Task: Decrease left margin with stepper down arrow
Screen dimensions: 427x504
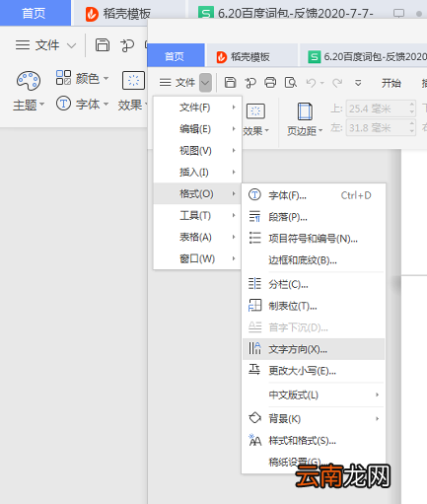Action: [x=412, y=131]
